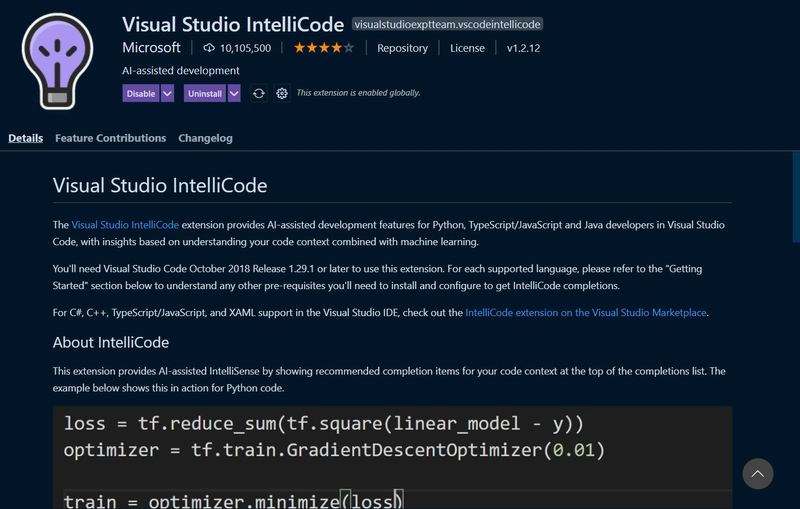The image size is (800, 509).
Task: Expand the Disable dropdown arrow
Action: (x=167, y=93)
